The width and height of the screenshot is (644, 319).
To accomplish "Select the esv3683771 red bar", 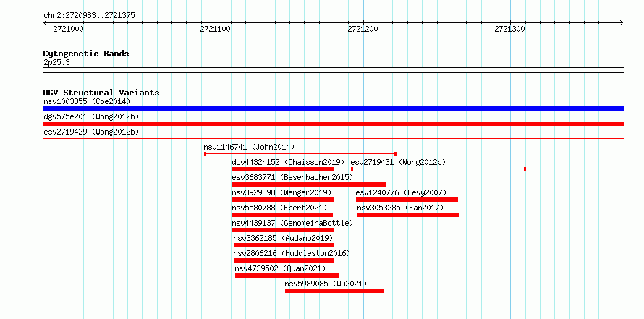I will click(x=309, y=184).
